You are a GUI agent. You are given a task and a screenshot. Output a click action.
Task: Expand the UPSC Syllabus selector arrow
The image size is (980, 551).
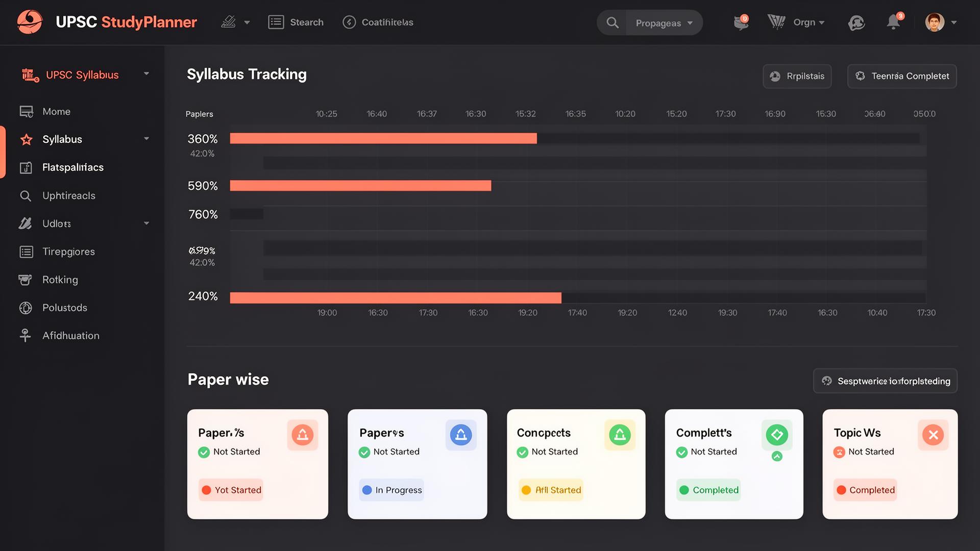[146, 73]
